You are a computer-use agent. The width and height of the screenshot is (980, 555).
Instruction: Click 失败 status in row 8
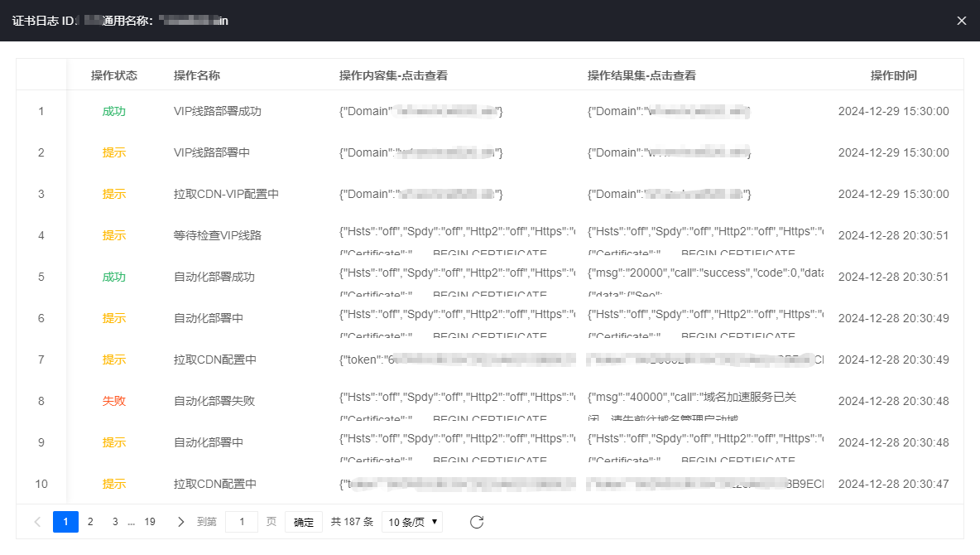pyautogui.click(x=113, y=401)
